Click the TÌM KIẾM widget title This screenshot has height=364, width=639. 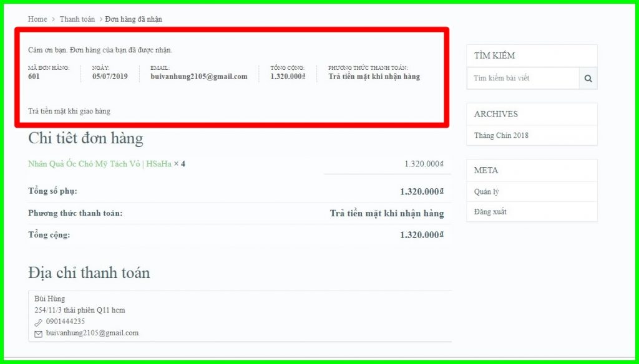point(494,55)
